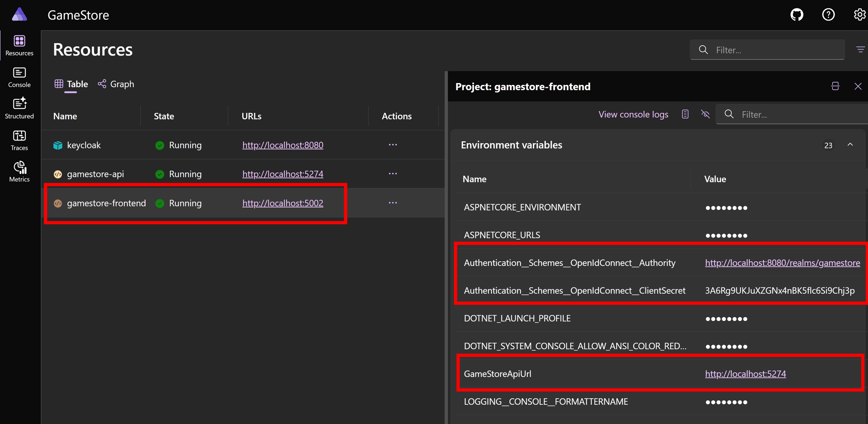Click the GameStore application title
Screen dimensions: 868x424
click(78, 15)
